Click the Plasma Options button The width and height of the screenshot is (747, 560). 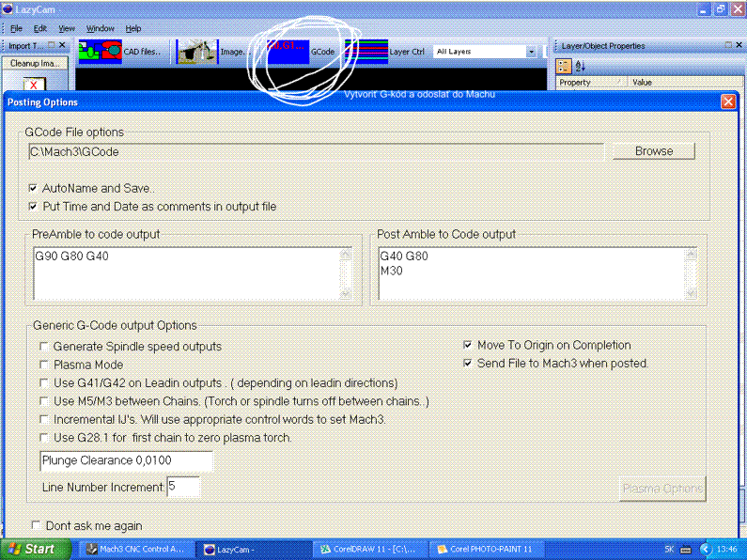click(662, 489)
